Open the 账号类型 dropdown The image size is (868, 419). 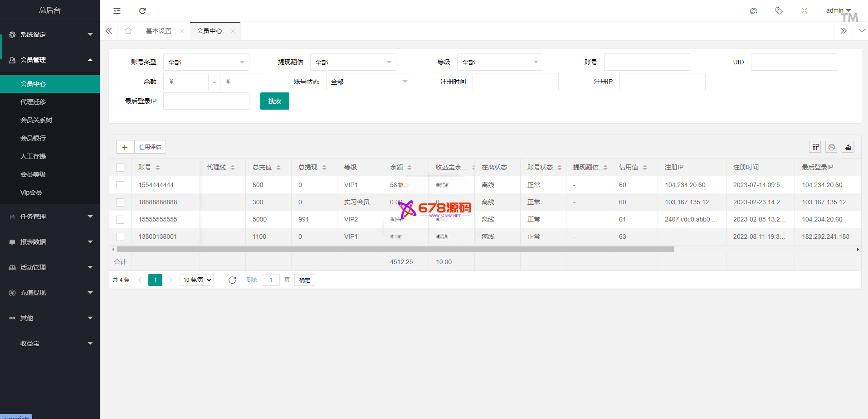[x=206, y=62]
